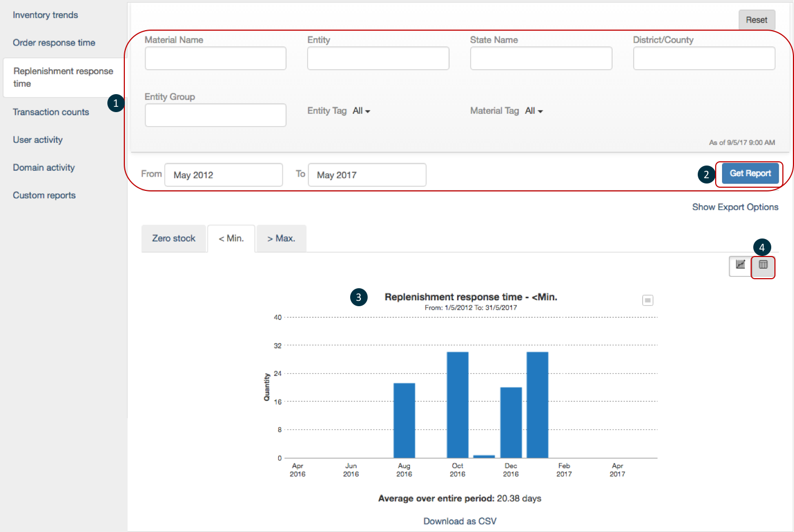Focus the Entity Group field
The image size is (794, 532).
215,115
